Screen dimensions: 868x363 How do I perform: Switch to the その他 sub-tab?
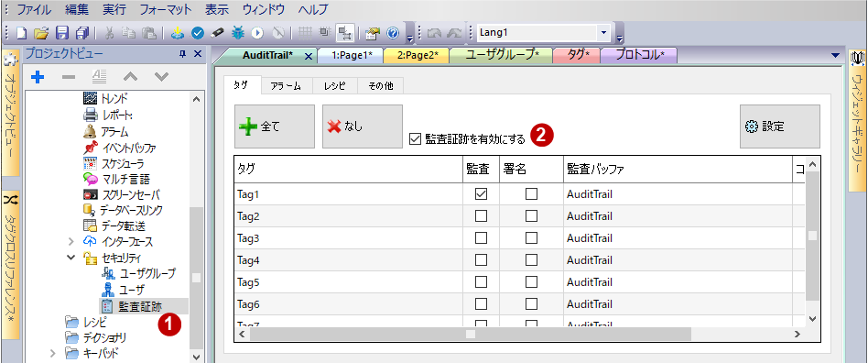pyautogui.click(x=380, y=86)
